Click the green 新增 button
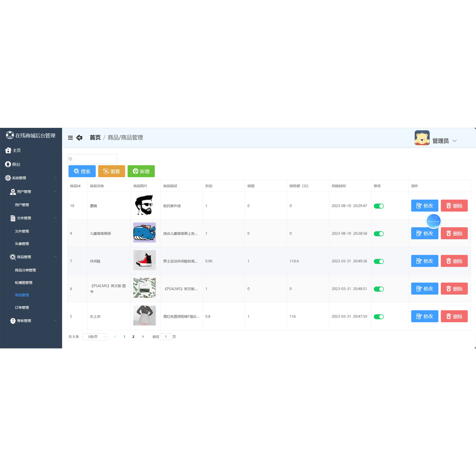 [x=141, y=171]
